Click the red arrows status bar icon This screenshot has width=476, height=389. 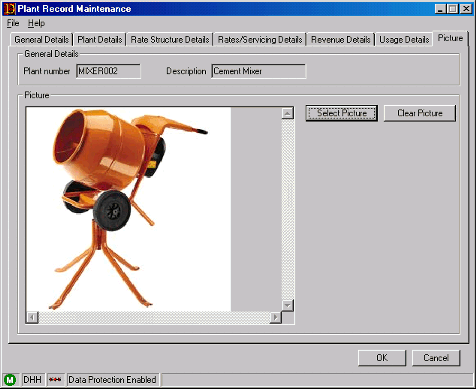click(55, 380)
